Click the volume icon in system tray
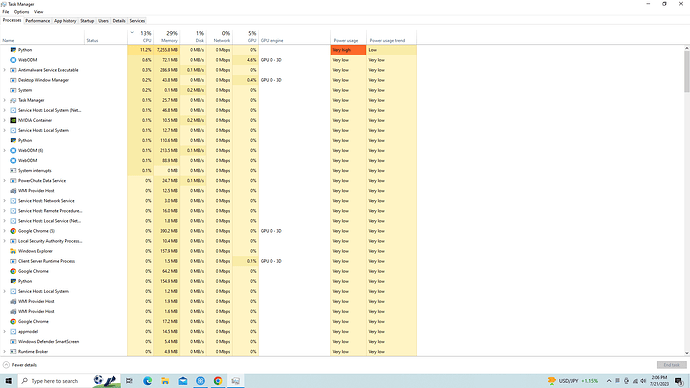The height and width of the screenshot is (388, 690). 643,381
